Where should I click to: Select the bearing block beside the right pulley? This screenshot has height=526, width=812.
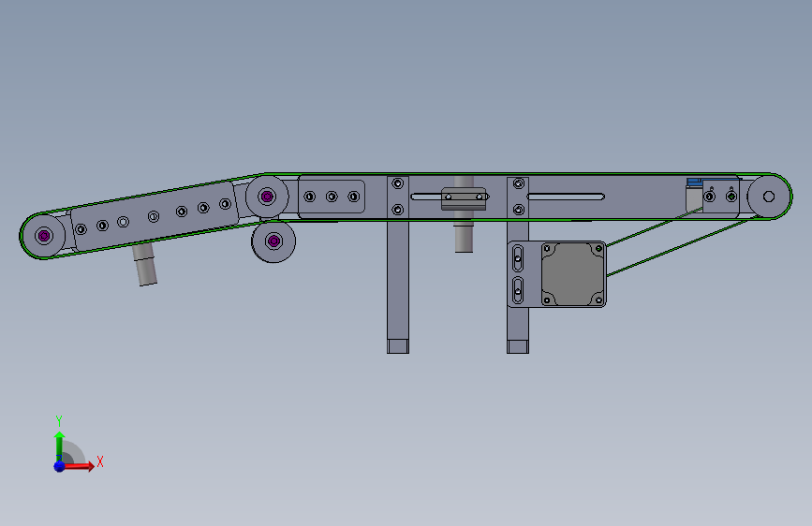720,197
